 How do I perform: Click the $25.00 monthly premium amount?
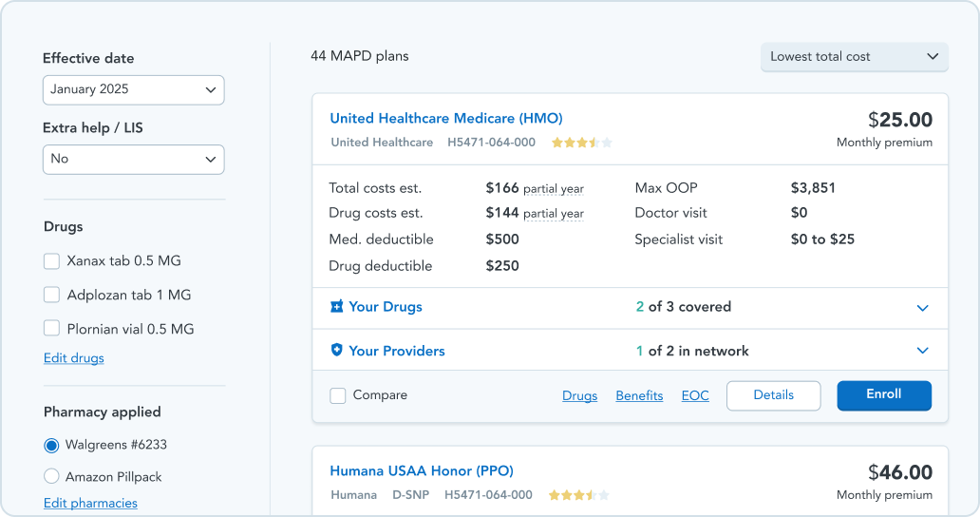[900, 120]
